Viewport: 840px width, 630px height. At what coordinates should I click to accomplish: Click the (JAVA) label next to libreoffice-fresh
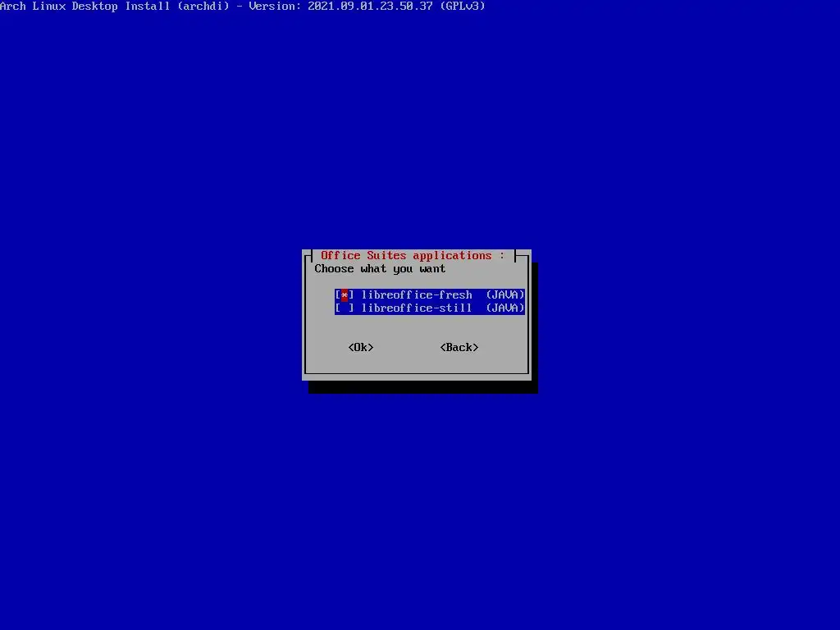click(505, 295)
